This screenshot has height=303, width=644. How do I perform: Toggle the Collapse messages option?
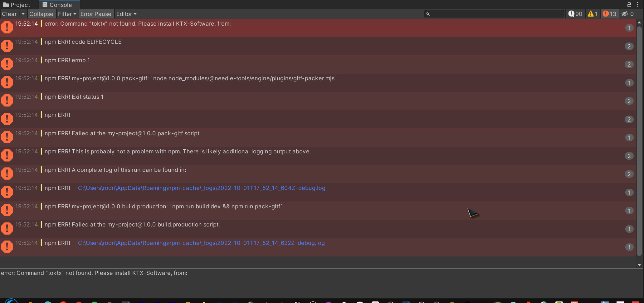coord(41,14)
